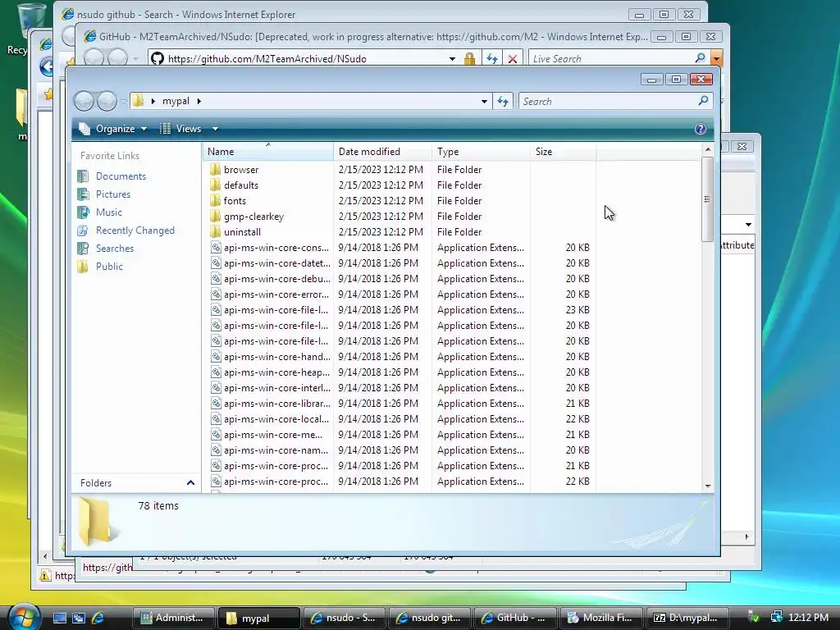Launch Internet Explorer from quick launch

(x=98, y=618)
